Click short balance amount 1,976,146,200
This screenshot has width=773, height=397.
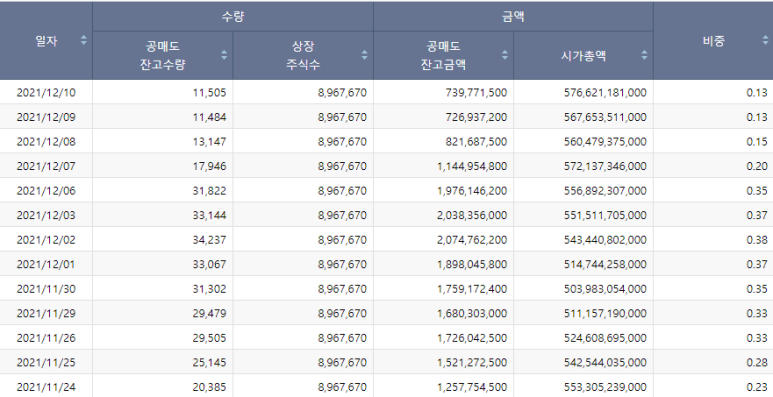pyautogui.click(x=472, y=190)
